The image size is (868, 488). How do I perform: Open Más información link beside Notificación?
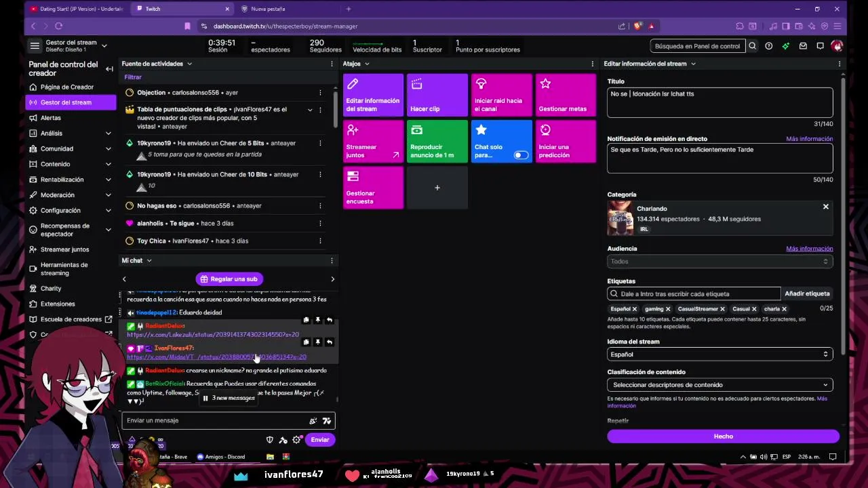(x=809, y=139)
